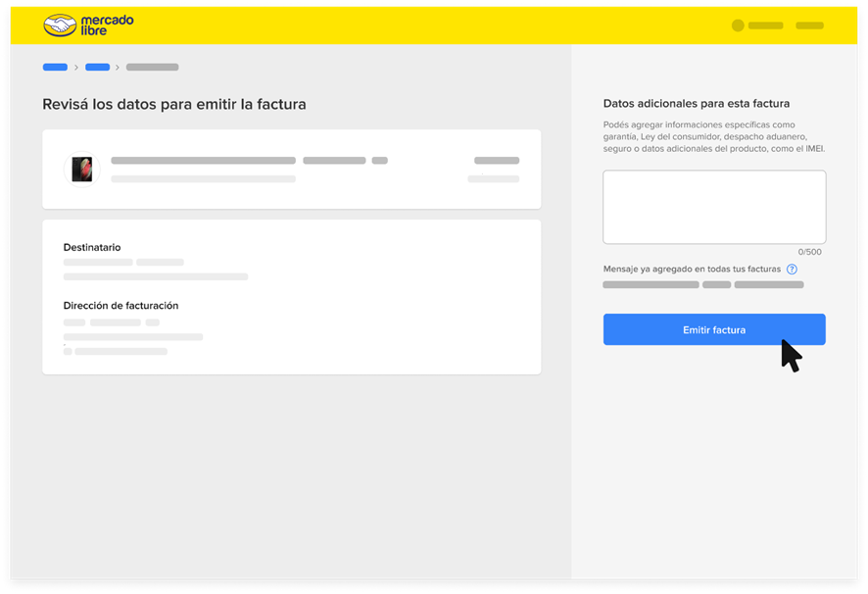Click the product price placeholder on right
868x594 pixels.
point(497,161)
